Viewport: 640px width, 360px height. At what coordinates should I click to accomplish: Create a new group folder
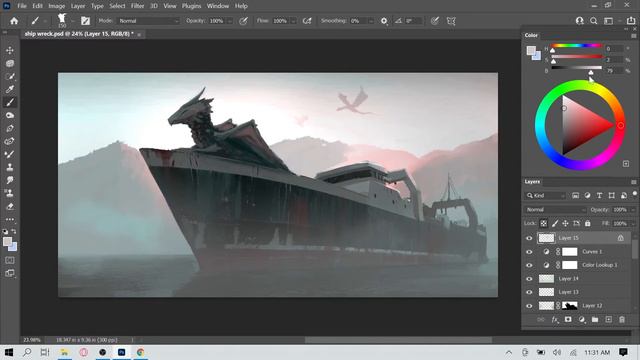pos(595,320)
